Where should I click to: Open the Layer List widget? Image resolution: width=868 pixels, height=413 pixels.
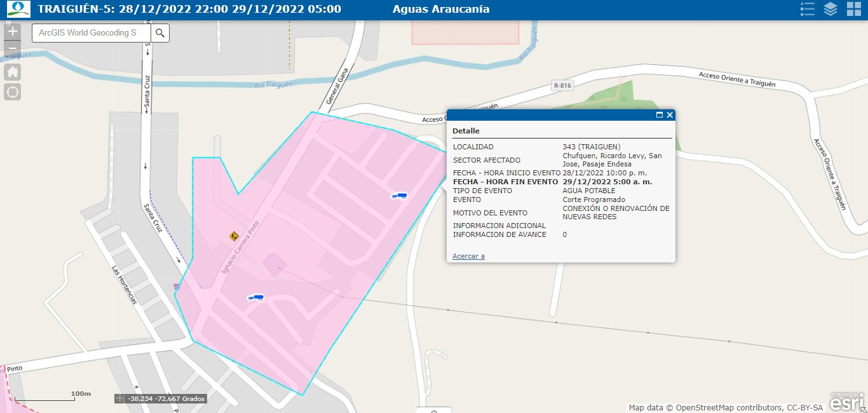pyautogui.click(x=831, y=9)
